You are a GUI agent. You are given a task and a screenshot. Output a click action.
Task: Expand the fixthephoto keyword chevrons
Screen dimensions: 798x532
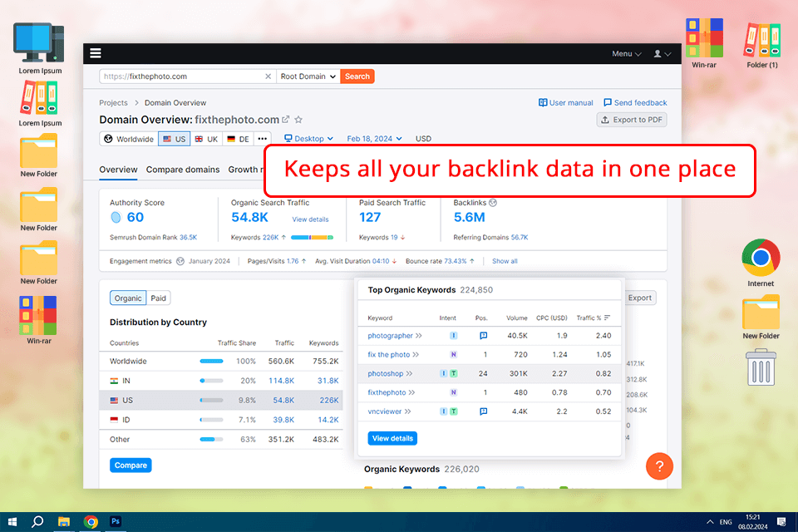tap(411, 392)
